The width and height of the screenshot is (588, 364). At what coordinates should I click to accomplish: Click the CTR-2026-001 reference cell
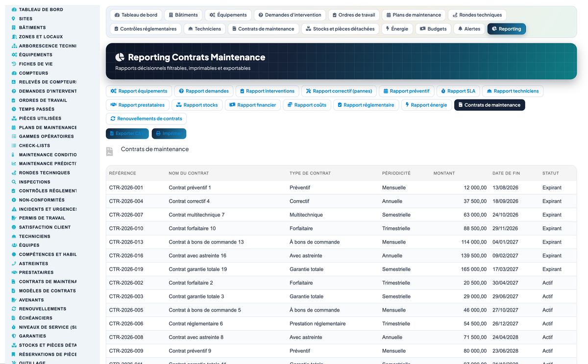point(126,188)
